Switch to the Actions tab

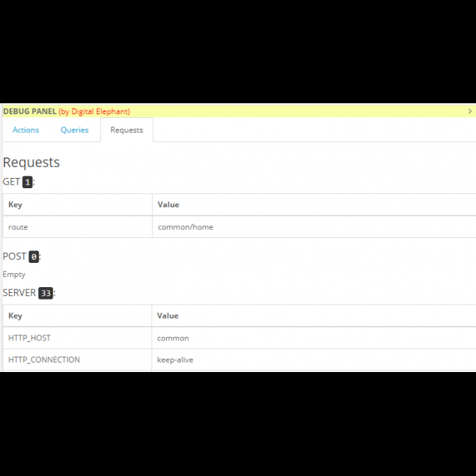pyautogui.click(x=26, y=130)
